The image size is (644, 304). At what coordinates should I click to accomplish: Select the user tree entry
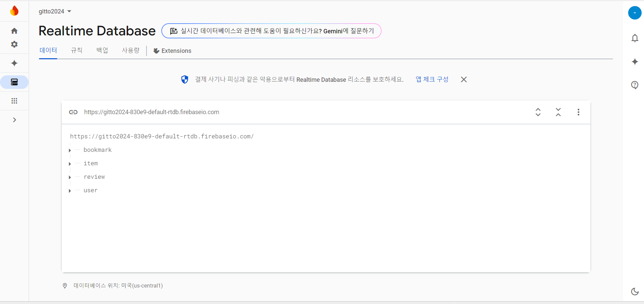(90, 190)
